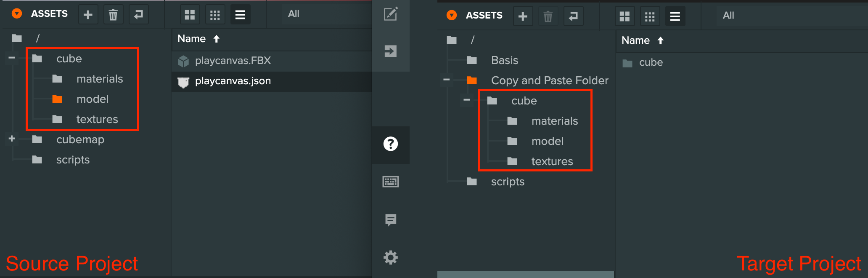Select the playcanvas.FBX asset
Screen dimensions: 868x278
[x=233, y=61]
